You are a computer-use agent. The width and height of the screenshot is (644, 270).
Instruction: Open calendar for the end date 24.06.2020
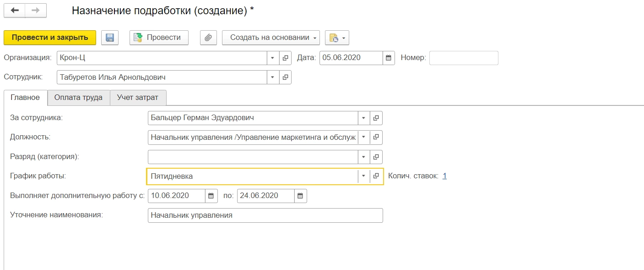(300, 196)
